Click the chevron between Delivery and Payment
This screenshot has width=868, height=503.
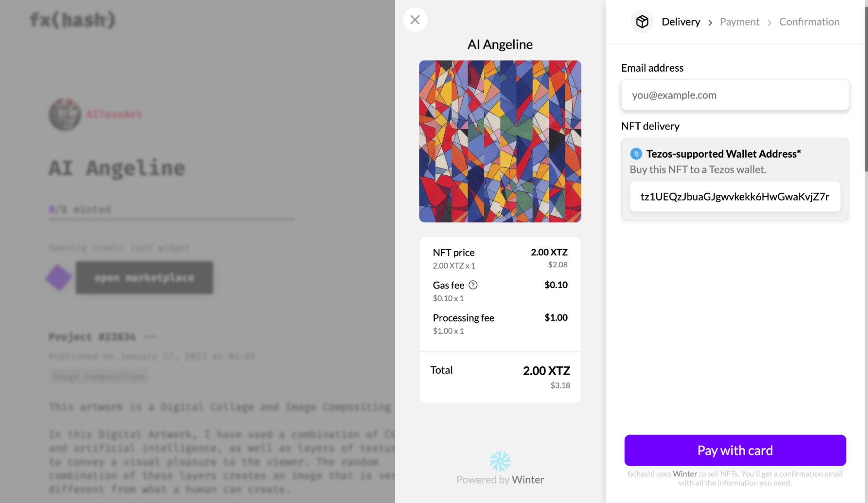[x=710, y=23]
